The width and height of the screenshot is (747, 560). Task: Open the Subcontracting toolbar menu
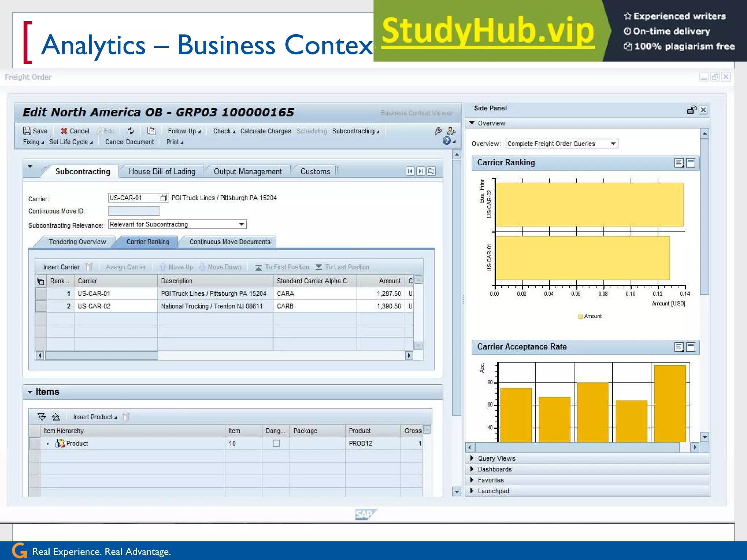[x=356, y=131]
